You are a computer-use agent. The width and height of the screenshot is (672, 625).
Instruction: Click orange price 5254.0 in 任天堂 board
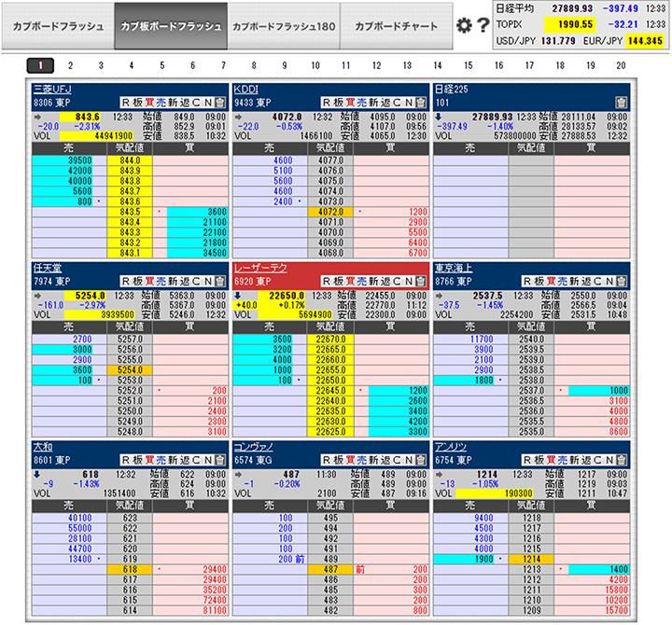[x=130, y=369]
